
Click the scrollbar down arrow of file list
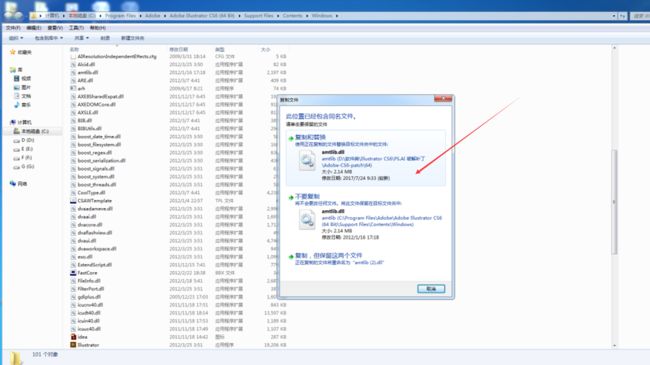click(614, 346)
